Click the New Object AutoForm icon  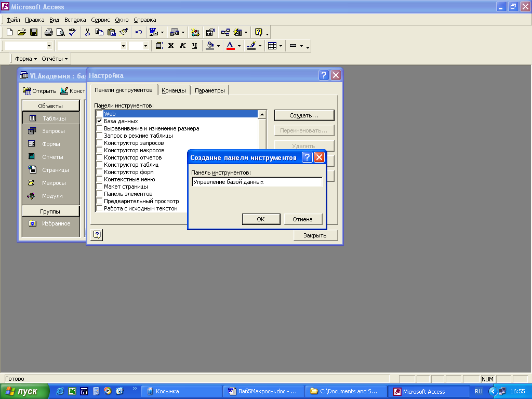[x=238, y=32]
